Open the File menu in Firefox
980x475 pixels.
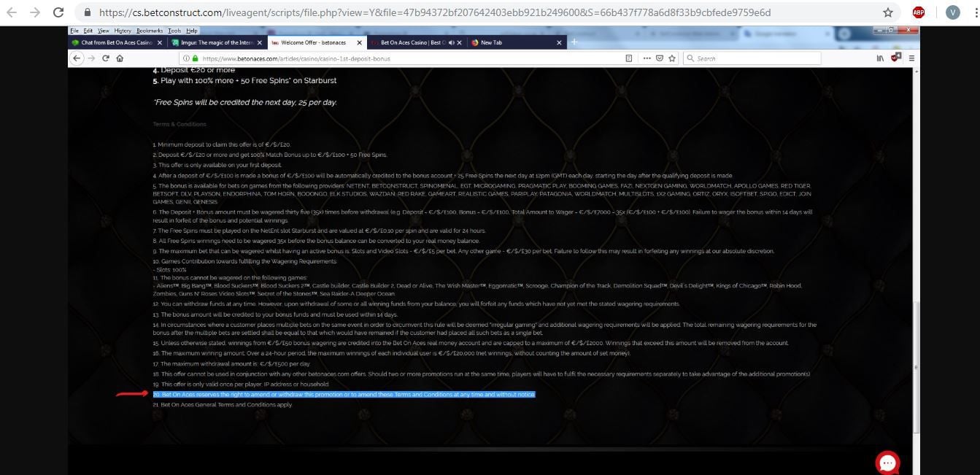(x=74, y=31)
